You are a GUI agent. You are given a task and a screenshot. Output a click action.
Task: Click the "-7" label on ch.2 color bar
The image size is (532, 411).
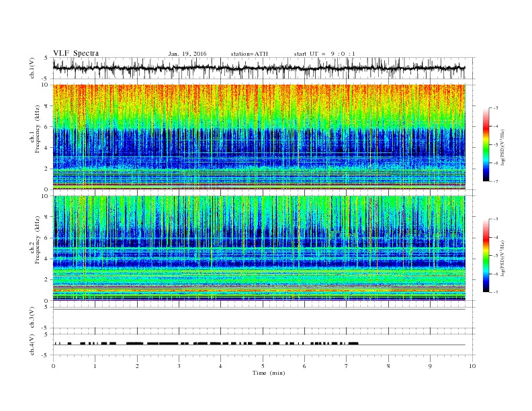[496, 292]
